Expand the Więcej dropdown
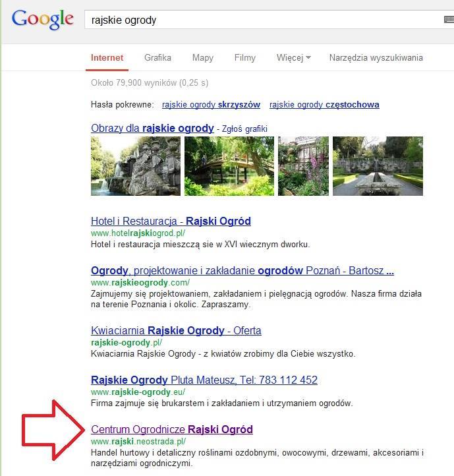 click(x=293, y=57)
